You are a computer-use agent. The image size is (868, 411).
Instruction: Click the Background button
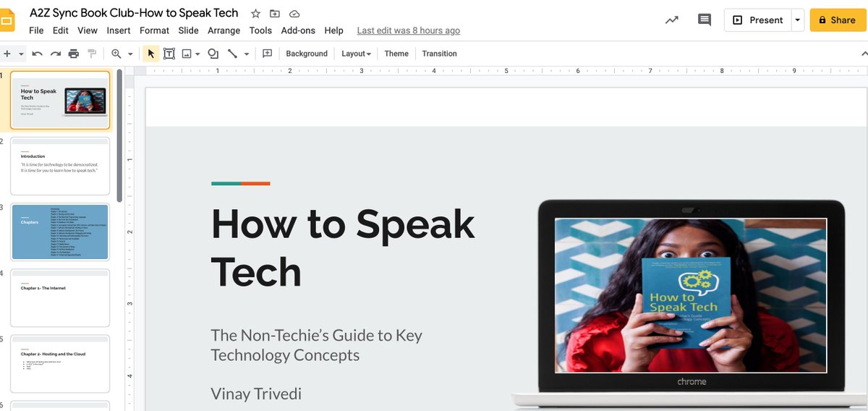[307, 54]
